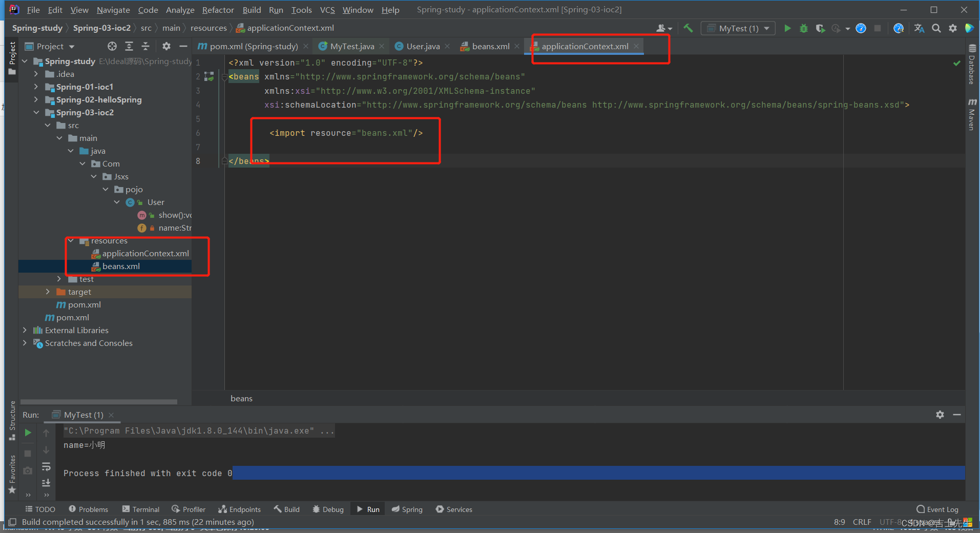Hide the Project tool window with the minus icon
This screenshot has height=533, width=980.
point(183,46)
